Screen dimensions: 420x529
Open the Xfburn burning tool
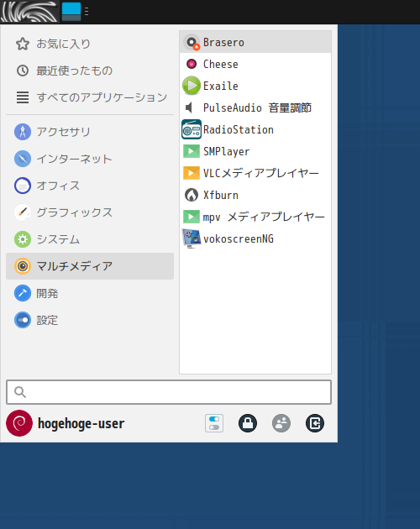click(255, 195)
